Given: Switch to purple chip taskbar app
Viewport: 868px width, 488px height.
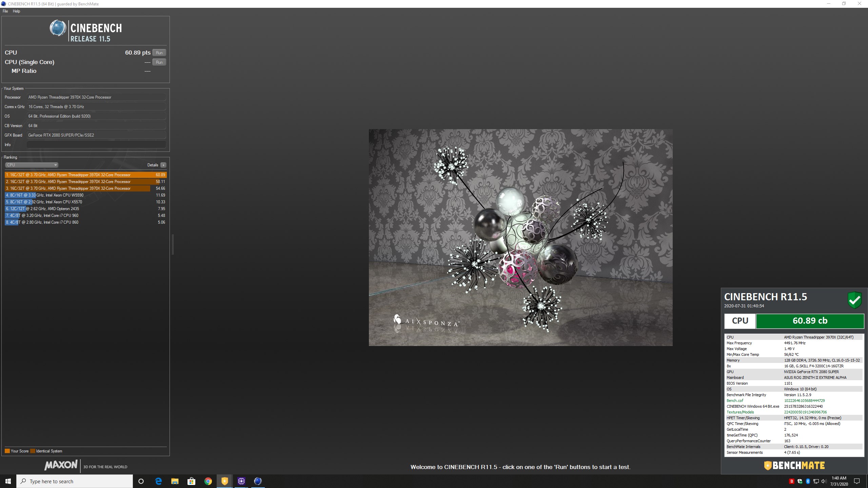Looking at the screenshot, I should (x=241, y=481).
